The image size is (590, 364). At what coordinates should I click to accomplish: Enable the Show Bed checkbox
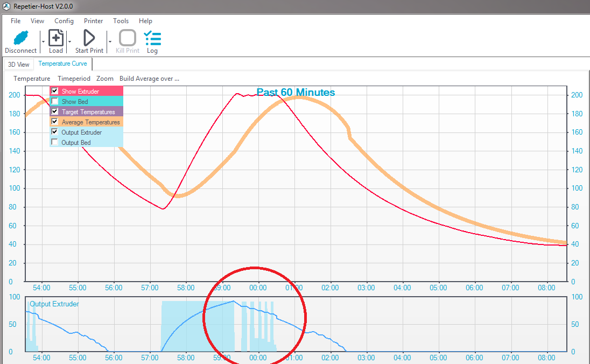(54, 101)
